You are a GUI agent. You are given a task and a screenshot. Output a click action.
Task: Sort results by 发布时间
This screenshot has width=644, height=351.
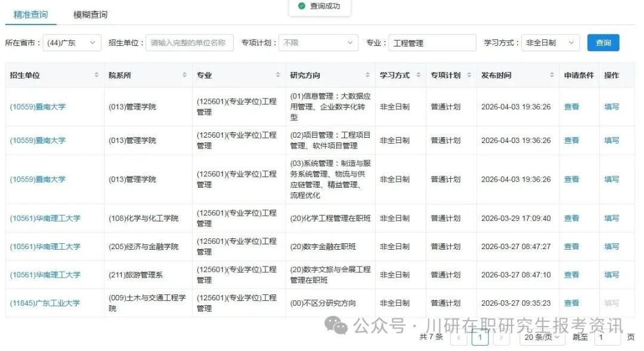pyautogui.click(x=552, y=74)
